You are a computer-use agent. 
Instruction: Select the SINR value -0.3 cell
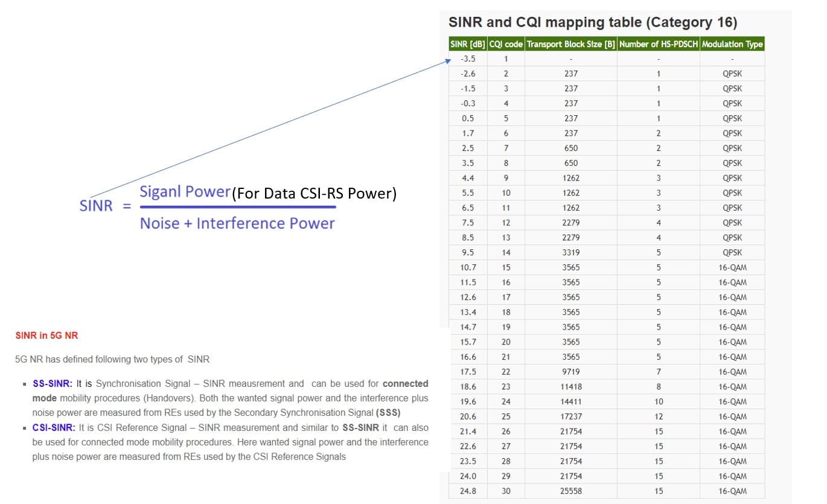[468, 104]
